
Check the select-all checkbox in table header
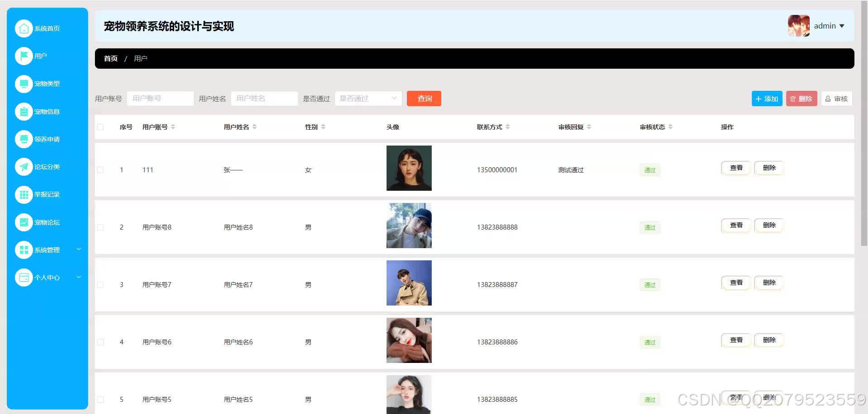pos(100,127)
